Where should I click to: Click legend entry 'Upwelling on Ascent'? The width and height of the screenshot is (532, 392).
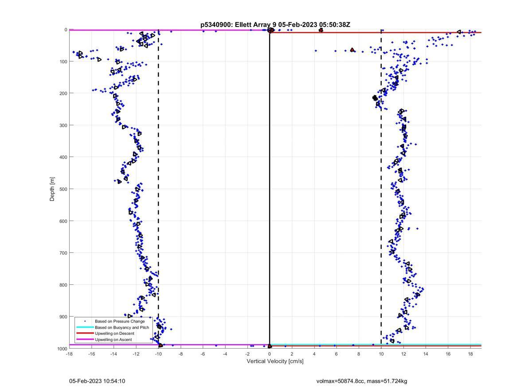pyautogui.click(x=113, y=339)
